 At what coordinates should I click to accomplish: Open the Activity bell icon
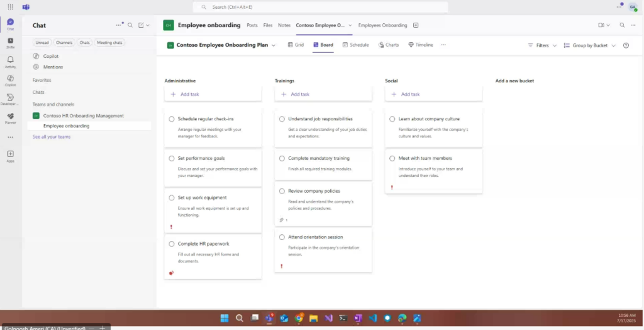click(x=10, y=62)
